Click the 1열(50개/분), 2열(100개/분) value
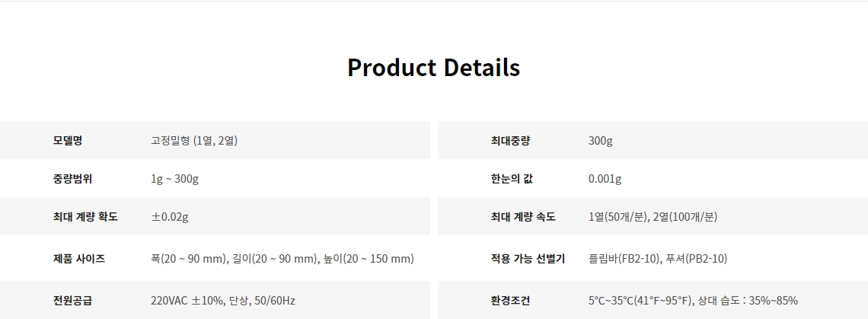The width and height of the screenshot is (868, 319). 653,216
